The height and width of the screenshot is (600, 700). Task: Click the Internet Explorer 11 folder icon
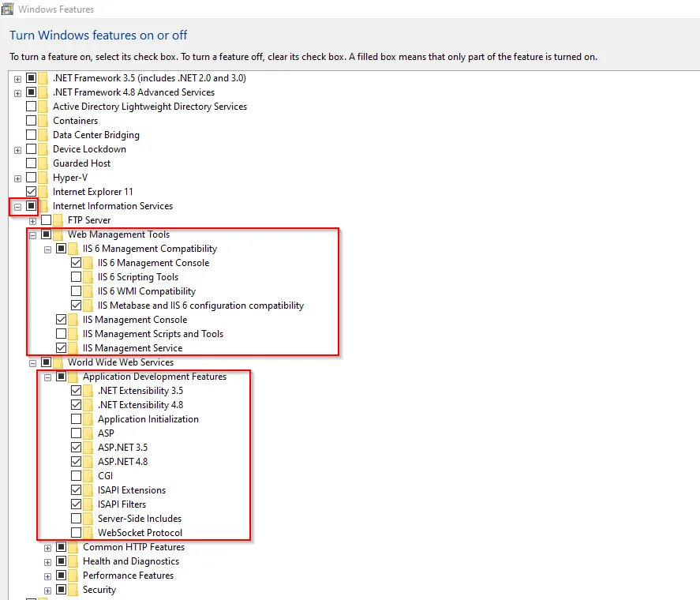(x=43, y=192)
